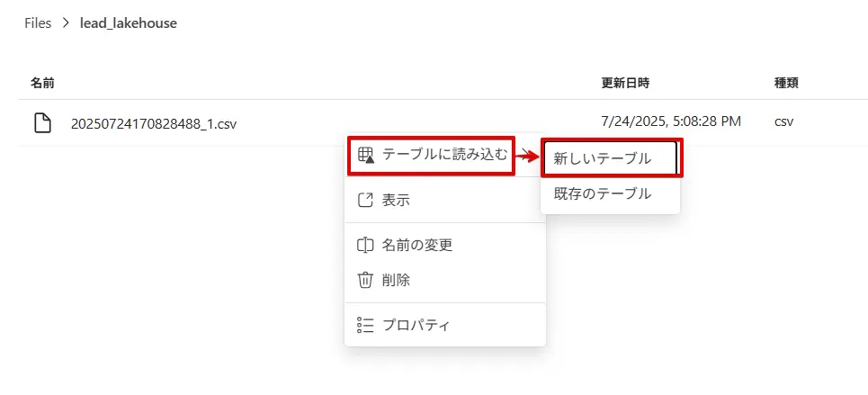
Task: Select 既存のテーブル in the submenu
Action: coord(602,193)
